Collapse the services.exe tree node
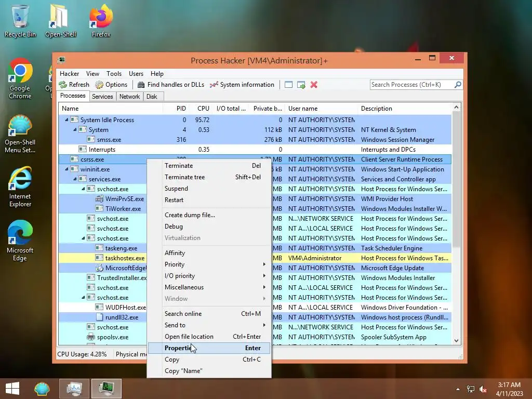532x399 pixels. [75, 179]
